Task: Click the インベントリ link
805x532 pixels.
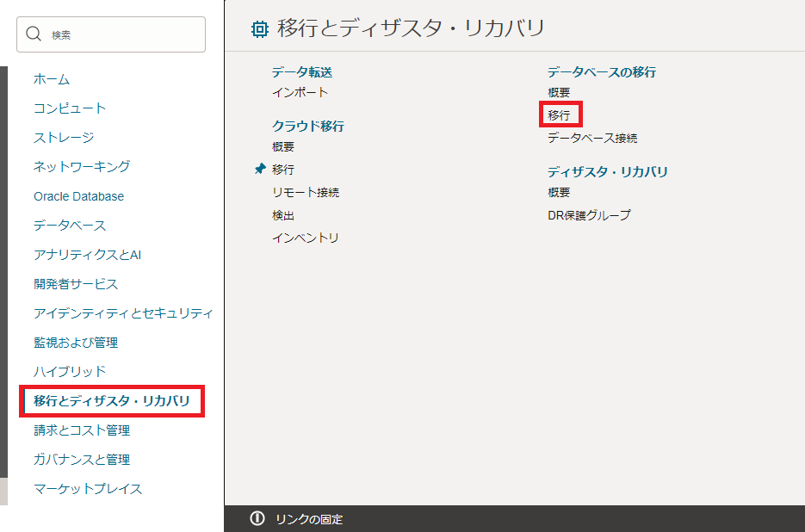Action: (306, 238)
